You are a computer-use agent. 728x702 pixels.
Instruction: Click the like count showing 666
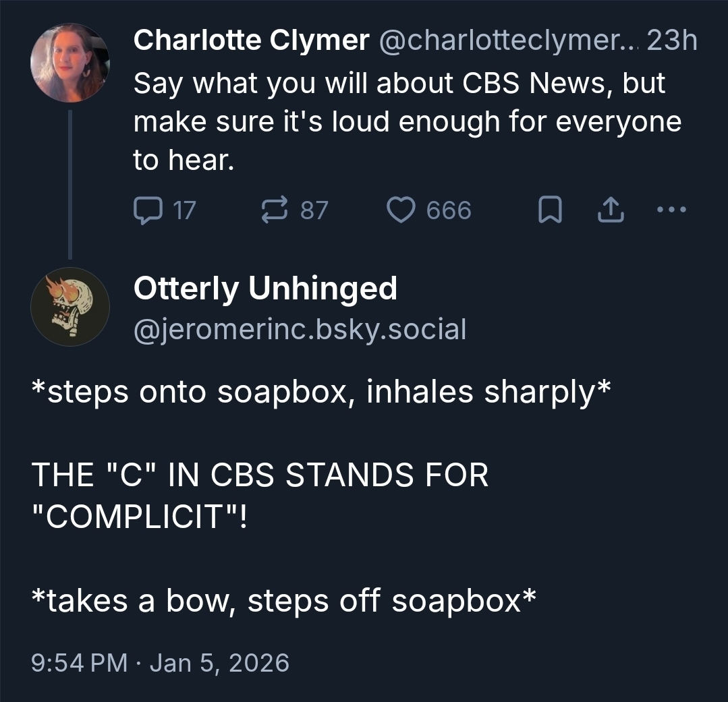pos(449,211)
